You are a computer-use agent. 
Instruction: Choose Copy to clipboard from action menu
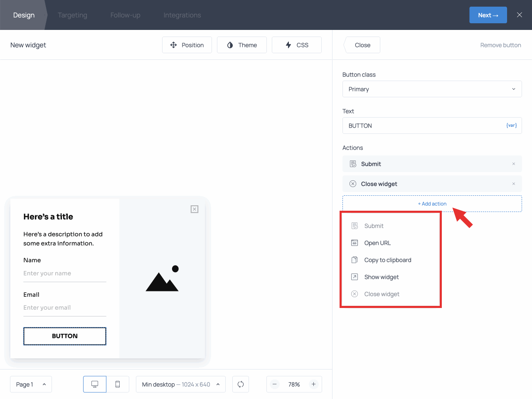(387, 260)
